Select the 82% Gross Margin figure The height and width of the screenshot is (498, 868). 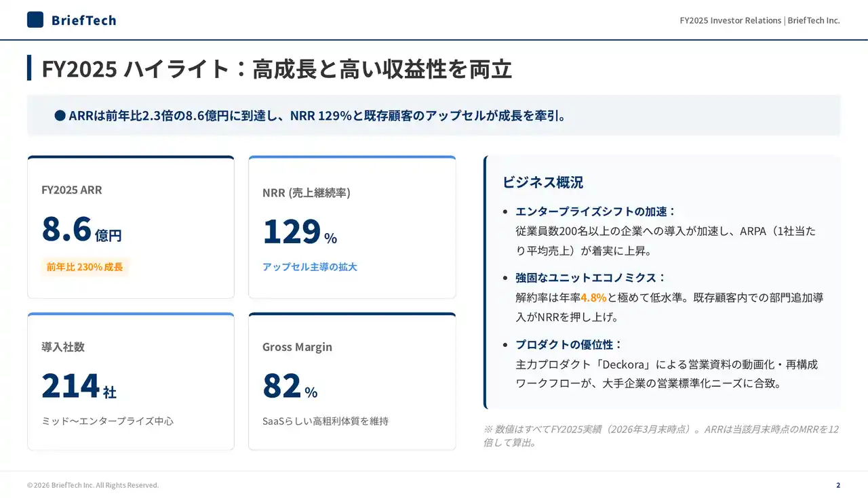[290, 386]
